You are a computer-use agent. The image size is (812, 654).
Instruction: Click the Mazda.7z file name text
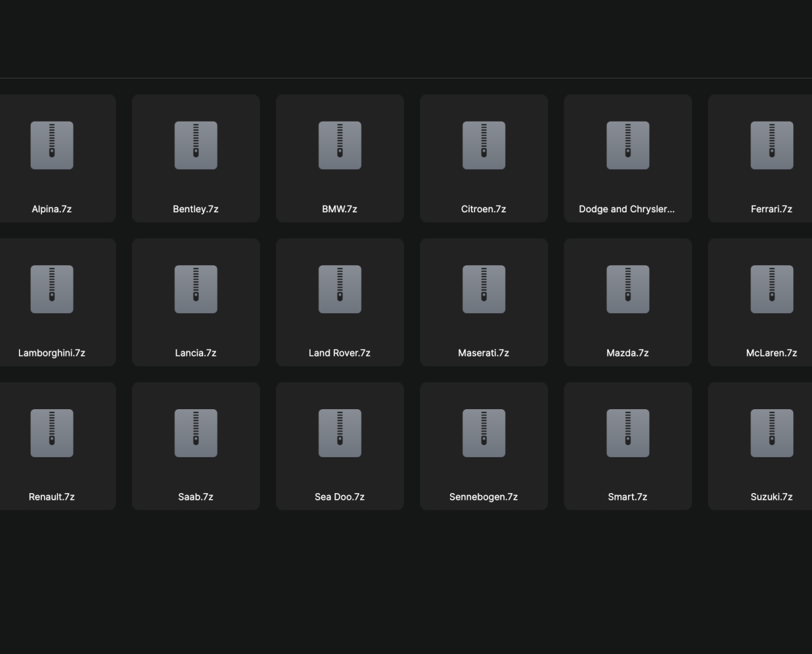[x=627, y=352]
